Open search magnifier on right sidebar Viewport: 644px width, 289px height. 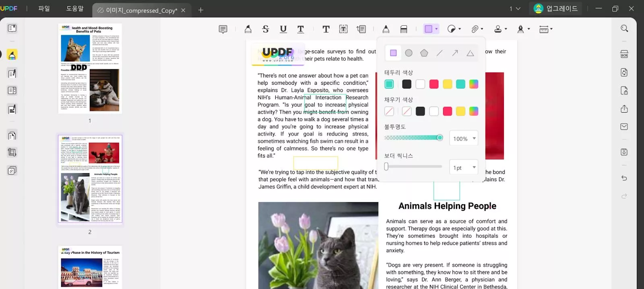coord(624,29)
